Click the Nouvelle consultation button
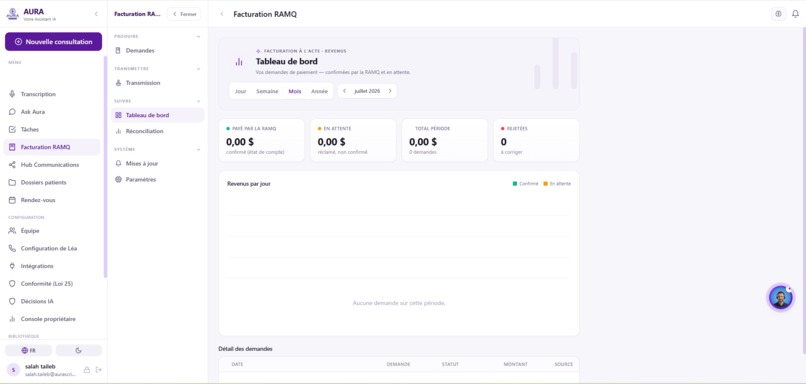 click(x=53, y=42)
